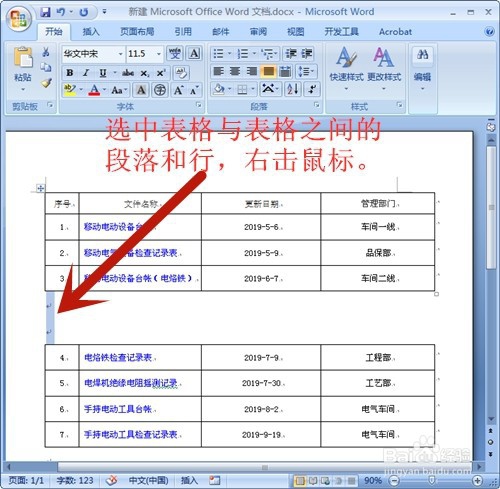
Task: Switch to Page Layout tab
Action: [x=137, y=32]
